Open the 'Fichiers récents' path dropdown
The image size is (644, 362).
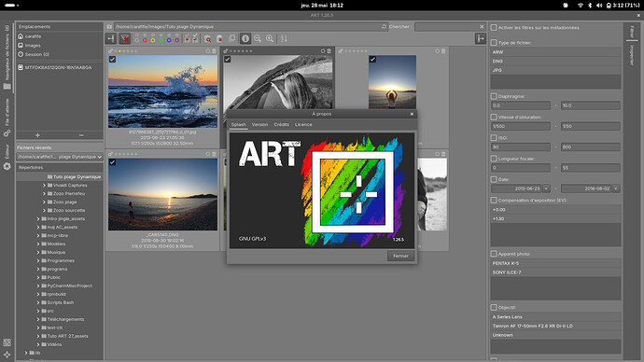pos(60,157)
